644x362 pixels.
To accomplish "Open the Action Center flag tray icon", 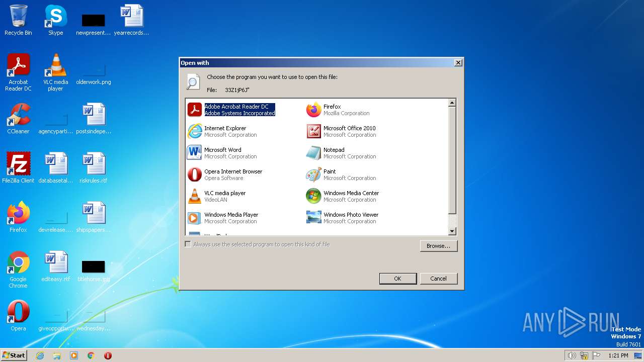I will (x=596, y=355).
